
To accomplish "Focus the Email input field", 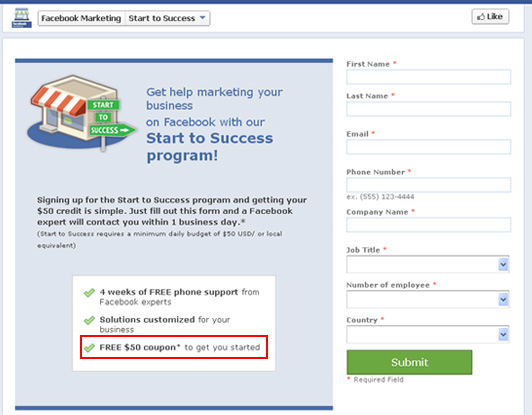I will (429, 147).
